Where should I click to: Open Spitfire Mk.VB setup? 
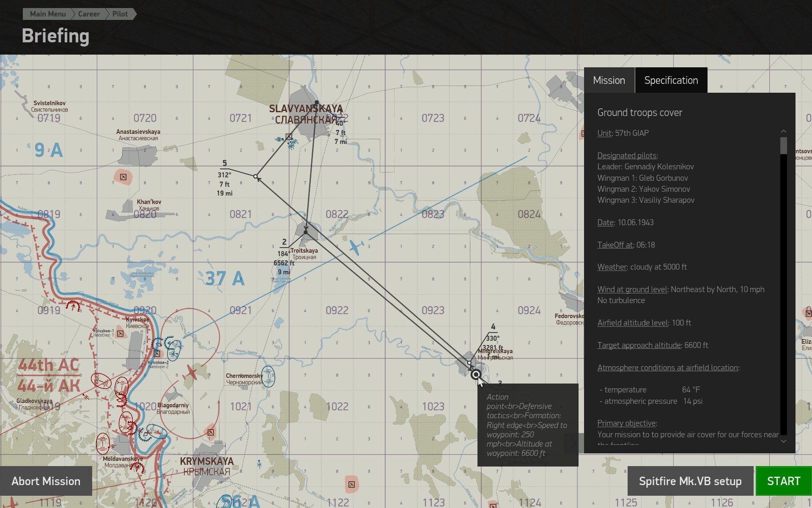(690, 481)
